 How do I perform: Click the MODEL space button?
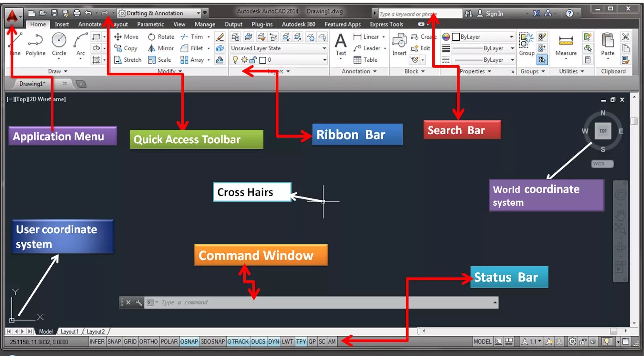coord(483,342)
